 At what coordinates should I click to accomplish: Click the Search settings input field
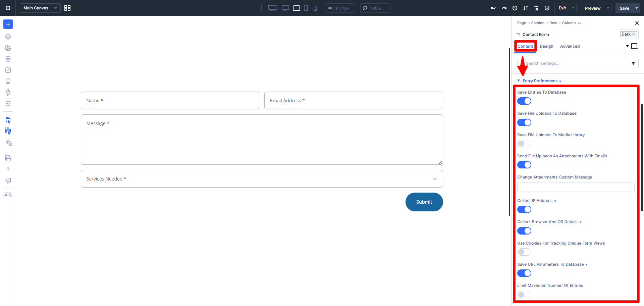pos(577,63)
